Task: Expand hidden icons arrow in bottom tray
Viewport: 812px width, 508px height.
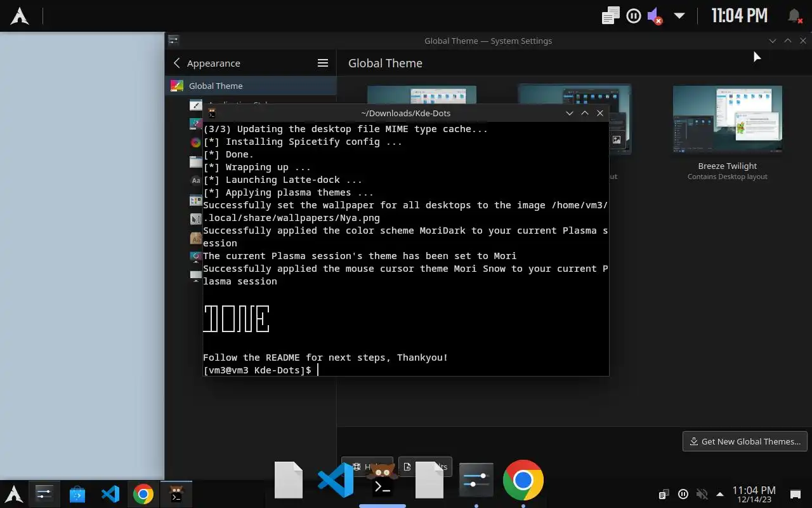Action: (720, 494)
